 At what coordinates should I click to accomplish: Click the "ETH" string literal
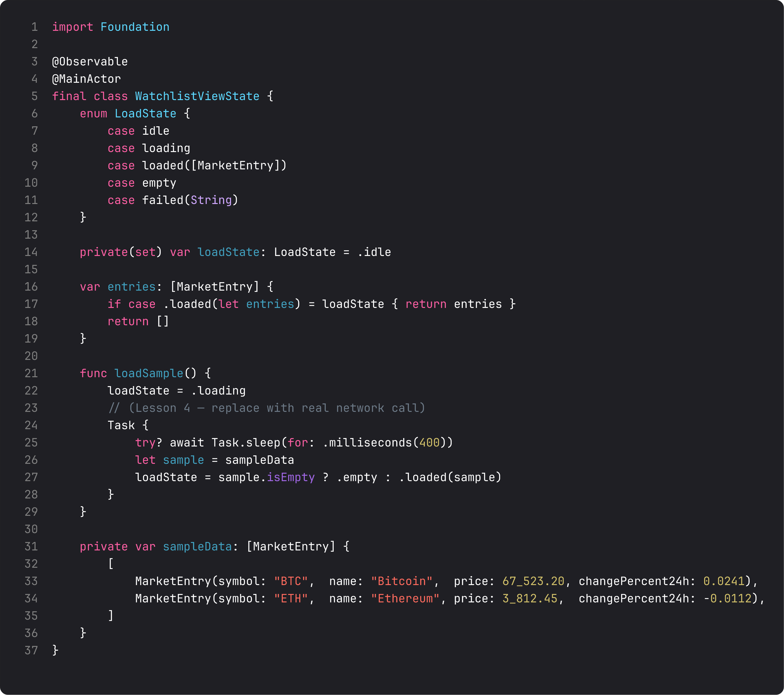click(x=291, y=598)
